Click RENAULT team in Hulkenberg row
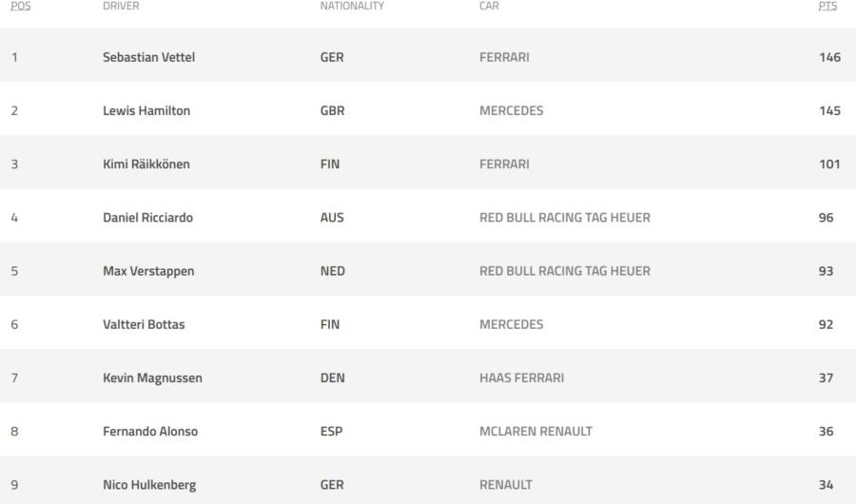This screenshot has width=856, height=504. (506, 485)
